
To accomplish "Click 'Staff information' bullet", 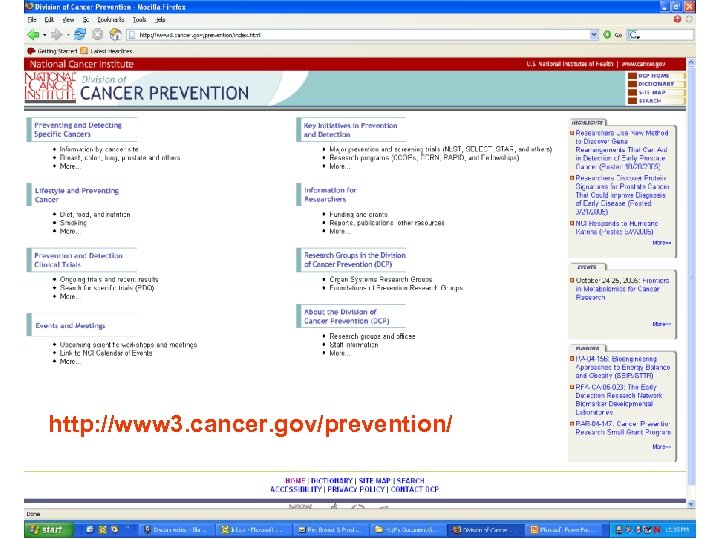I will coord(354,345).
